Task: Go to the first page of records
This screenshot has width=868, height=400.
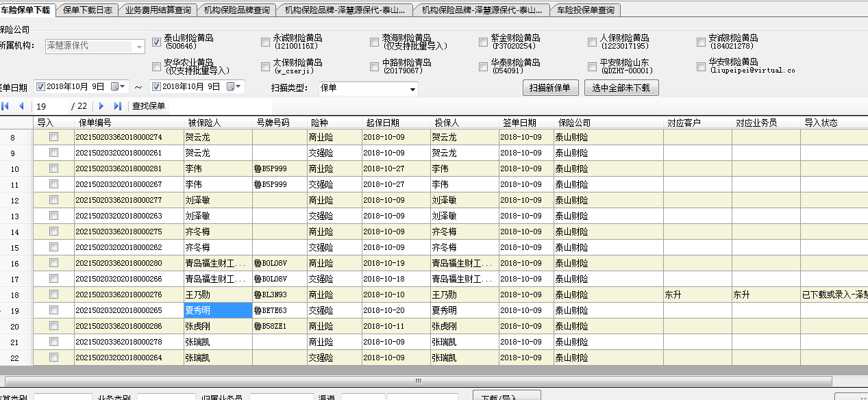Action: pyautogui.click(x=5, y=106)
